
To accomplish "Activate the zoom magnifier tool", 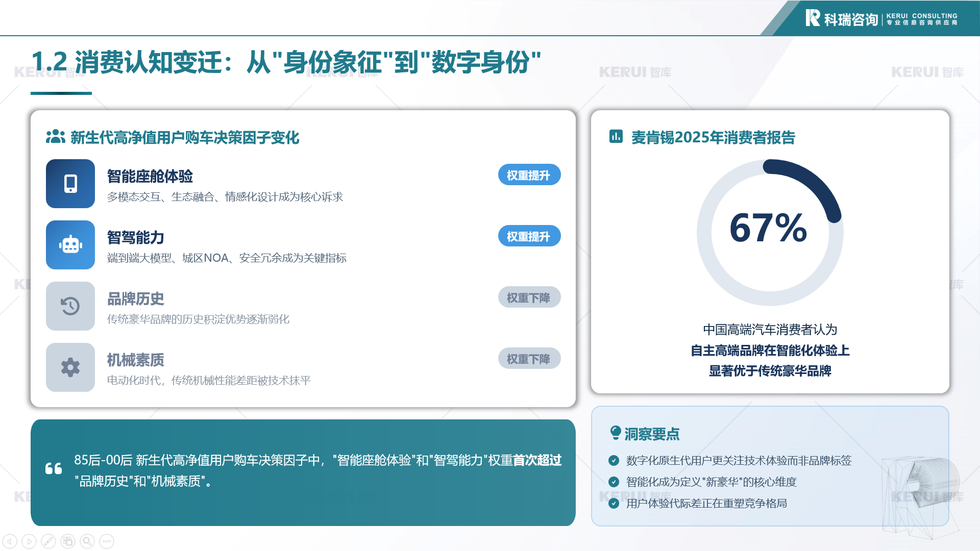I will pos(87,541).
